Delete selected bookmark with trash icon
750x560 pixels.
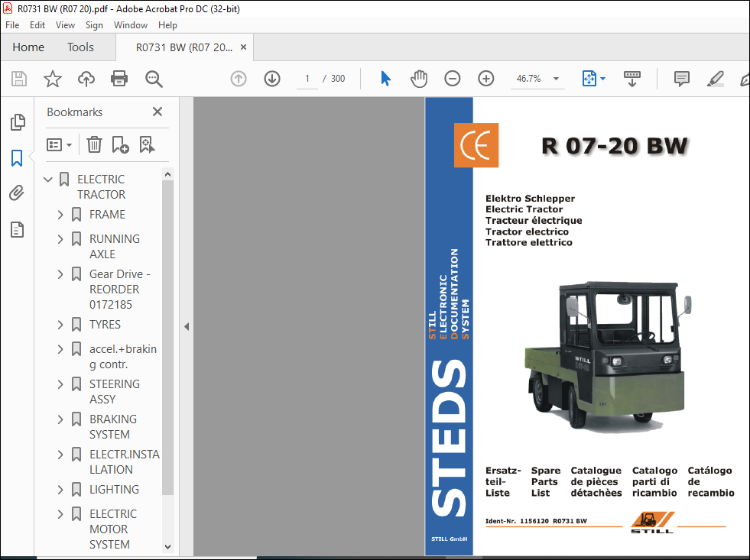[94, 144]
